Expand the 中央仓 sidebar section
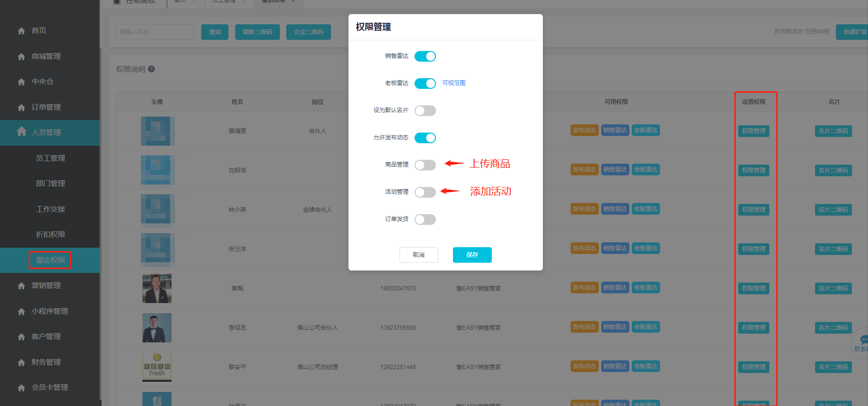The height and width of the screenshot is (406, 868). click(50, 82)
